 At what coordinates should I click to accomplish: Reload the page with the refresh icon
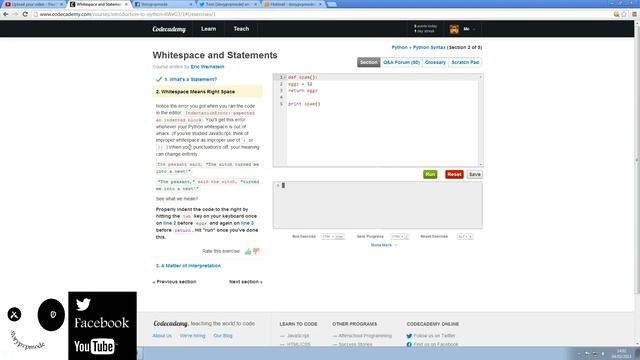coord(25,14)
